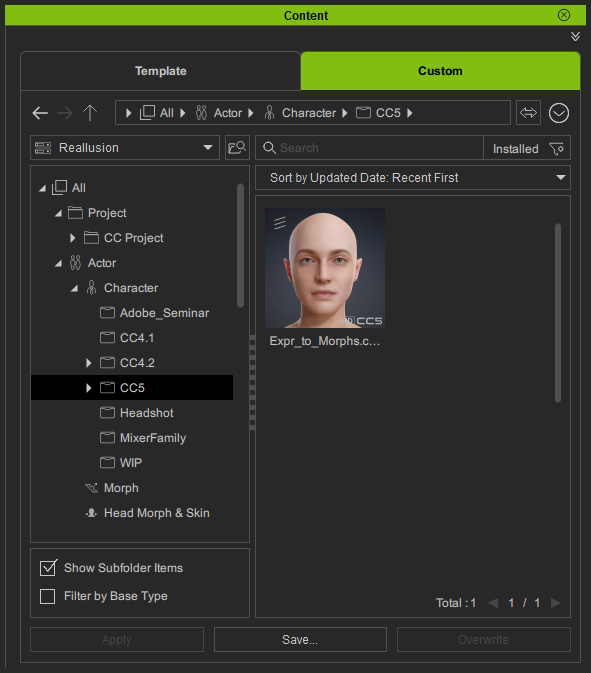Select the Expr_to_Morphs character thumbnail
The height and width of the screenshot is (673, 591).
tap(325, 268)
